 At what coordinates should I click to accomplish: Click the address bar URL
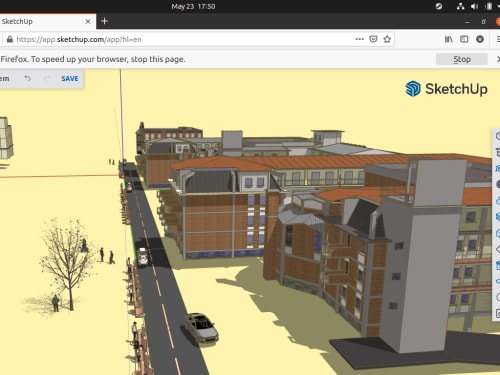pyautogui.click(x=79, y=39)
